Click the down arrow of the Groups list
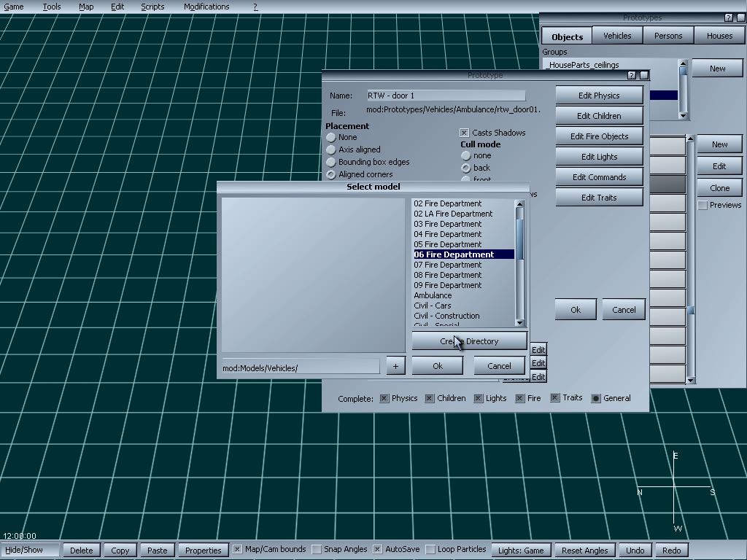747x560 pixels. tap(683, 115)
